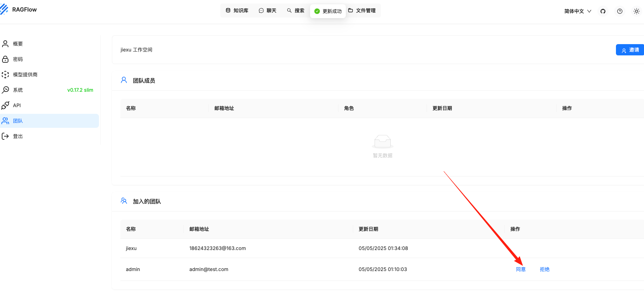Open the 知识库 knowledge base tab
644x291 pixels.
pyautogui.click(x=237, y=11)
